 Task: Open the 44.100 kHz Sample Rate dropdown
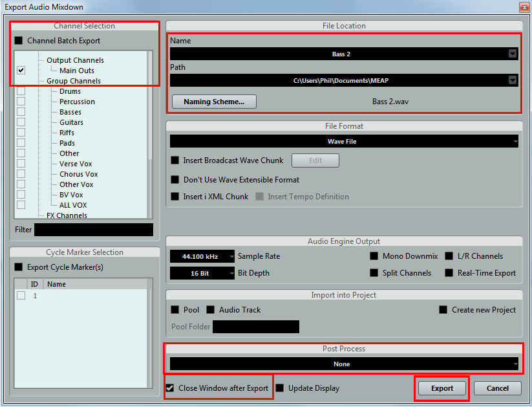(202, 256)
